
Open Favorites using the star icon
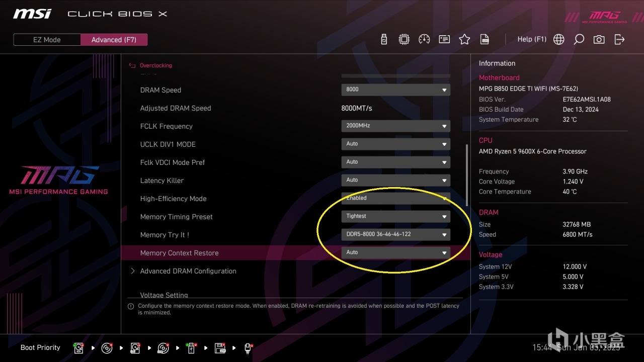coord(464,39)
